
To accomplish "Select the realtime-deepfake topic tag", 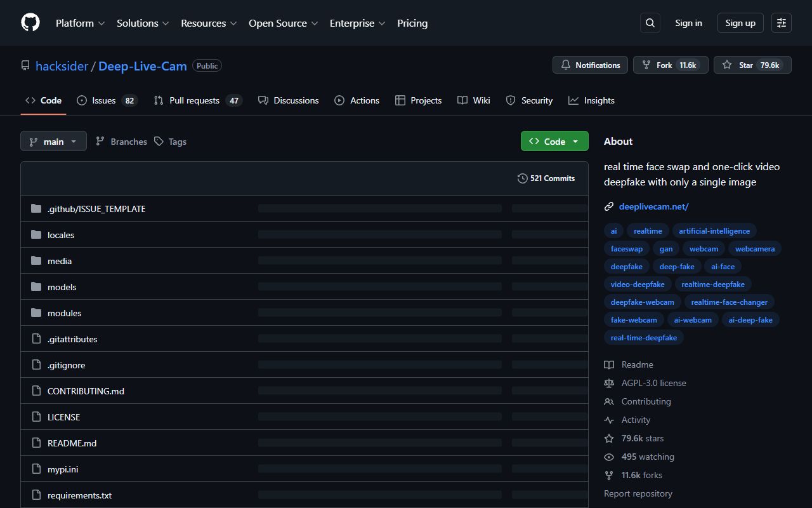I will 712,284.
